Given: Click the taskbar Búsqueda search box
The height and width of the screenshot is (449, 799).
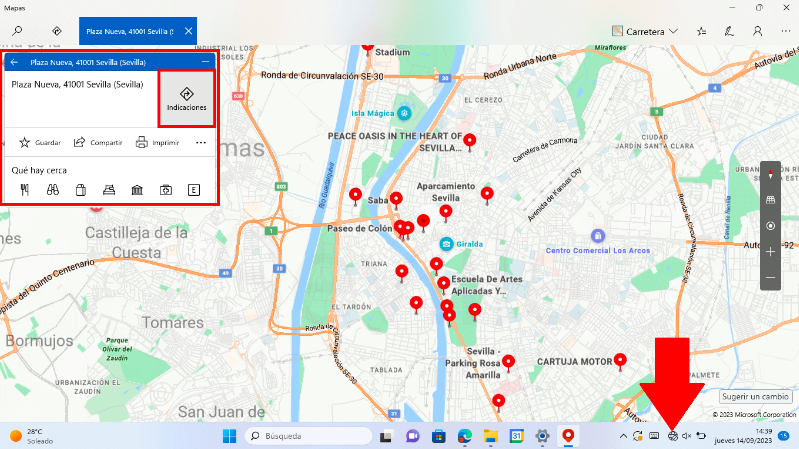Looking at the screenshot, I should 309,436.
